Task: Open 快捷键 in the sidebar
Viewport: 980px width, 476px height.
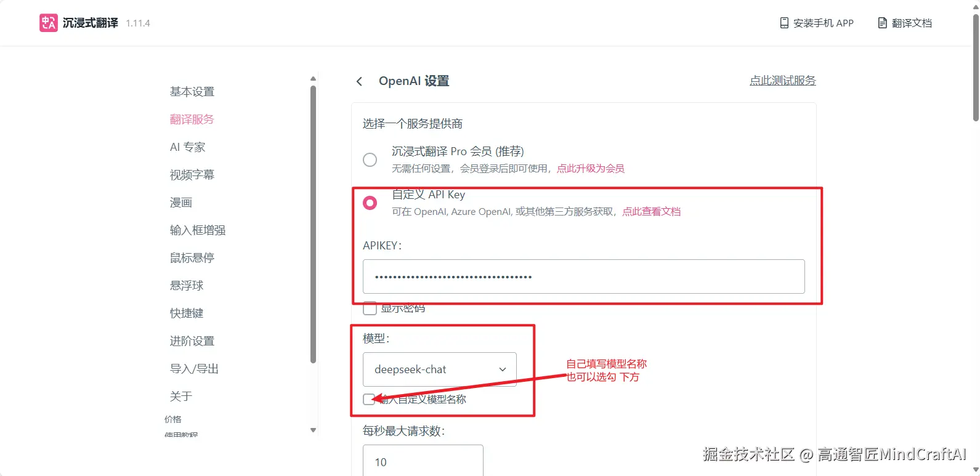Action: coord(187,313)
